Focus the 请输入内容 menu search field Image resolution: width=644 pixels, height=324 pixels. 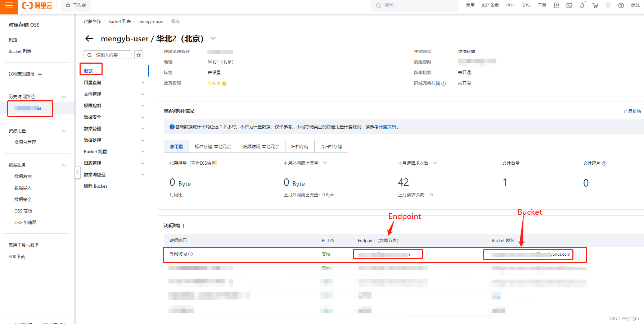[x=107, y=55]
